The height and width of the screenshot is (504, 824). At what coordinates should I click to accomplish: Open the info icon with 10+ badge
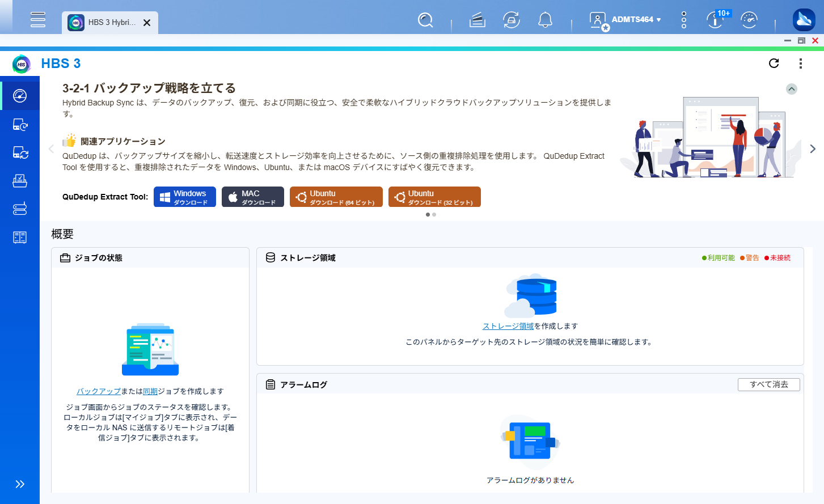tap(716, 20)
